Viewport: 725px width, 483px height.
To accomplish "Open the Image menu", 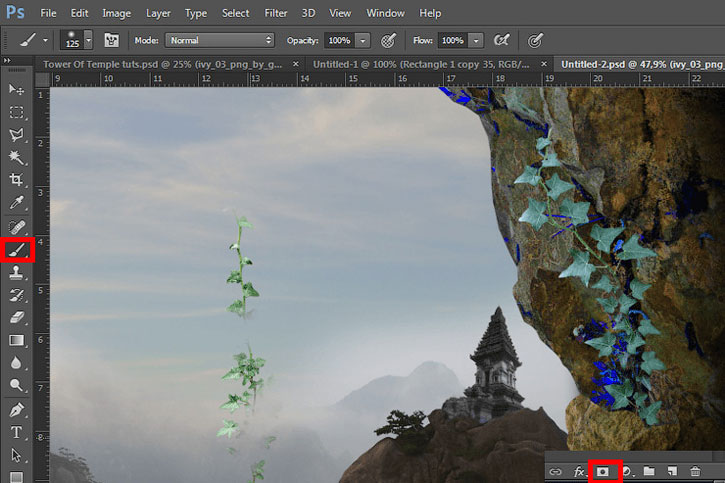I will point(117,13).
